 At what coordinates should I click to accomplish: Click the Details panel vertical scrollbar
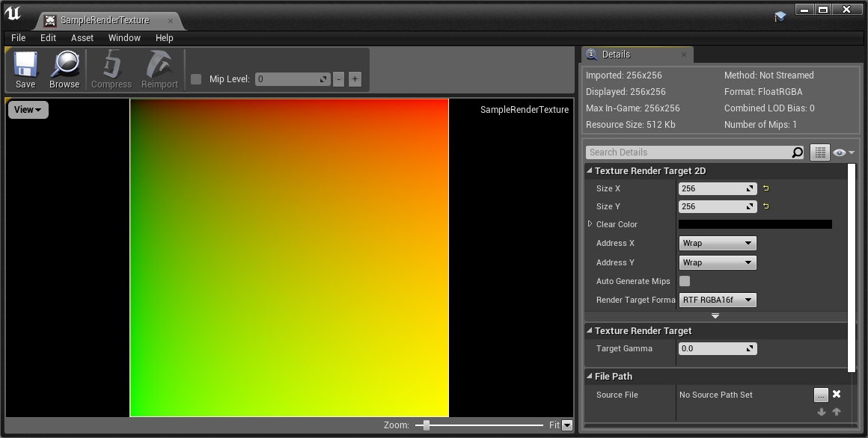tap(852, 268)
